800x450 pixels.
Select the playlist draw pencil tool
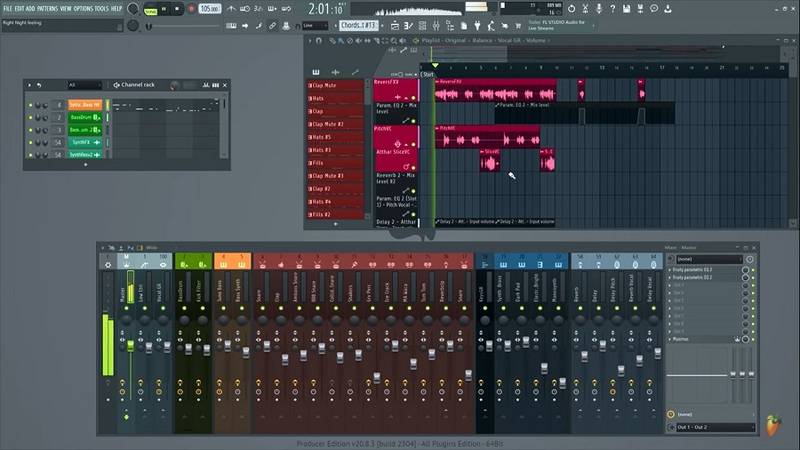[x=332, y=40]
